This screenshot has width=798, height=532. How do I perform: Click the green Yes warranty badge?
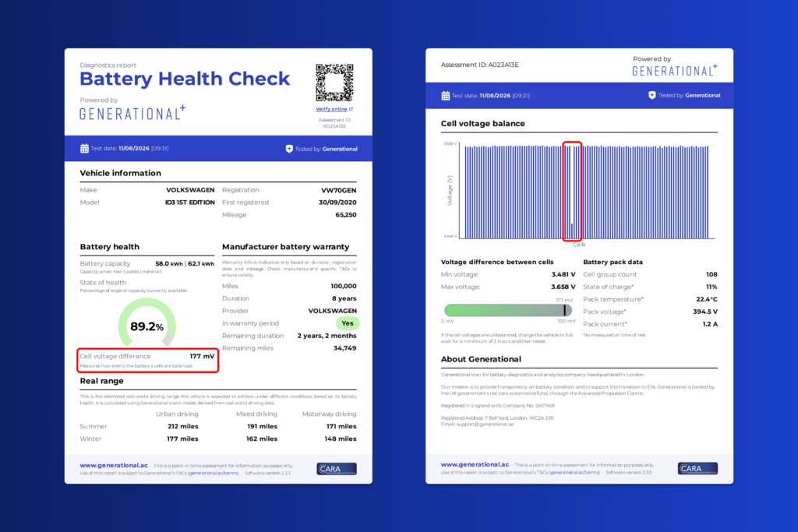(348, 323)
